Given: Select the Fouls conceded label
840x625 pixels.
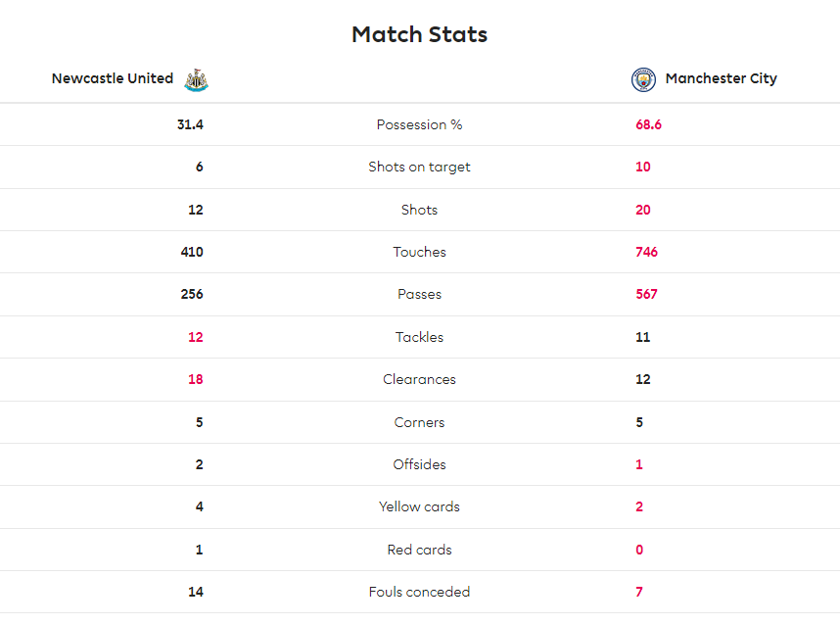Looking at the screenshot, I should pos(419,592).
